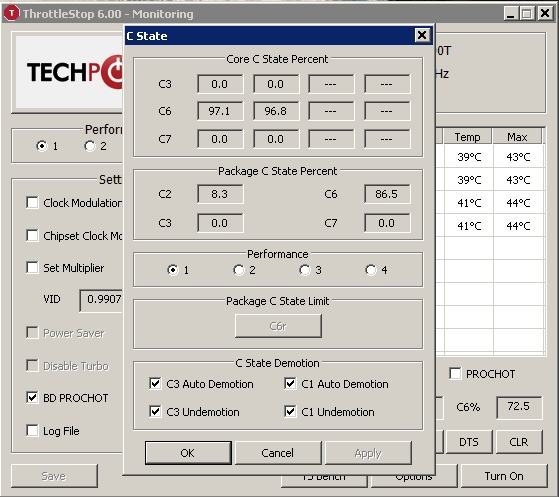This screenshot has height=497, width=559.
Task: Maximize the ThrottleStop window
Action: pos(527,14)
